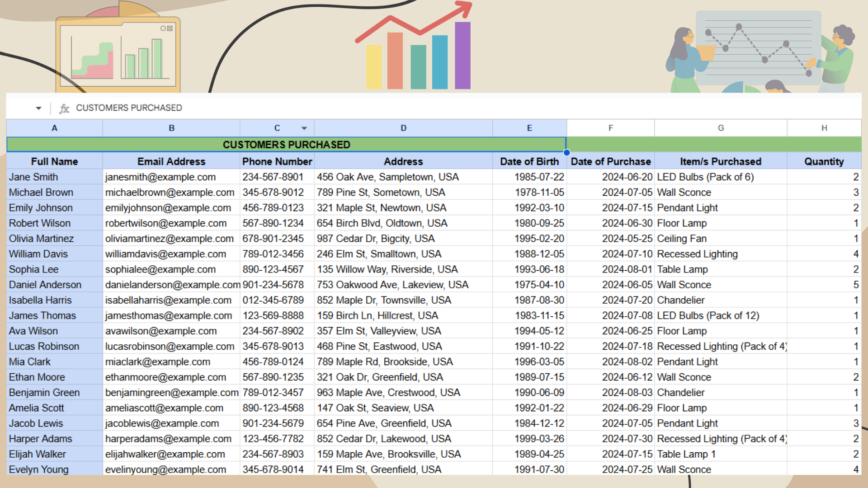868x488 pixels.
Task: Open column C header dropdown arrow
Action: (x=304, y=128)
